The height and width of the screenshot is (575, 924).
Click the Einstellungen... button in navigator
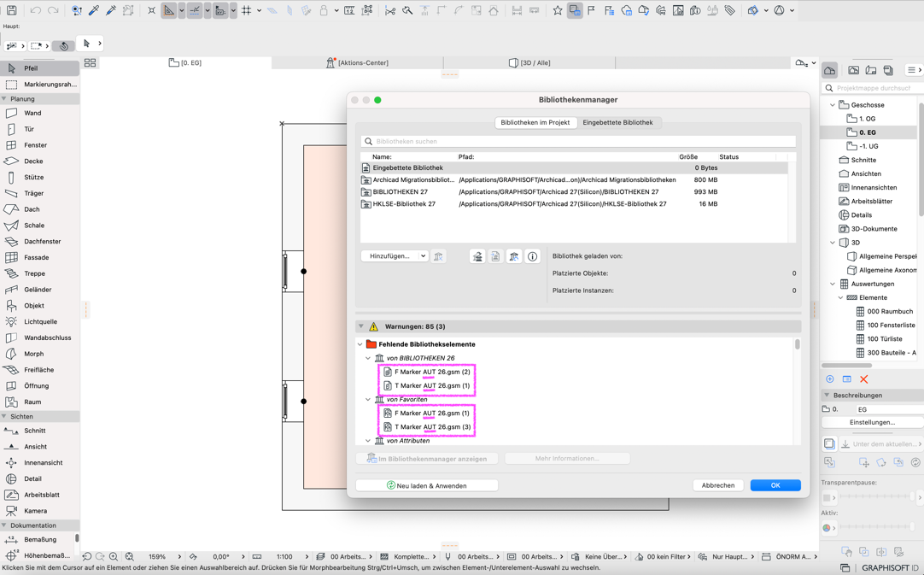pyautogui.click(x=872, y=422)
